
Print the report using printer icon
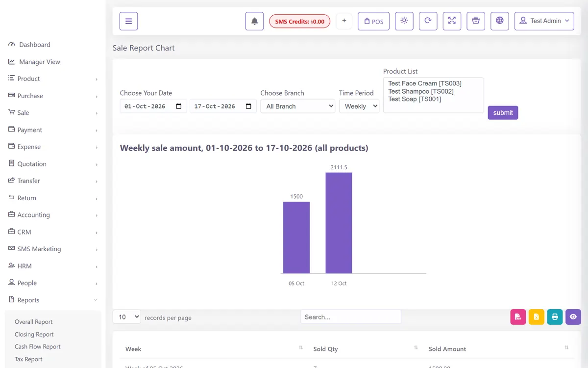pos(555,317)
